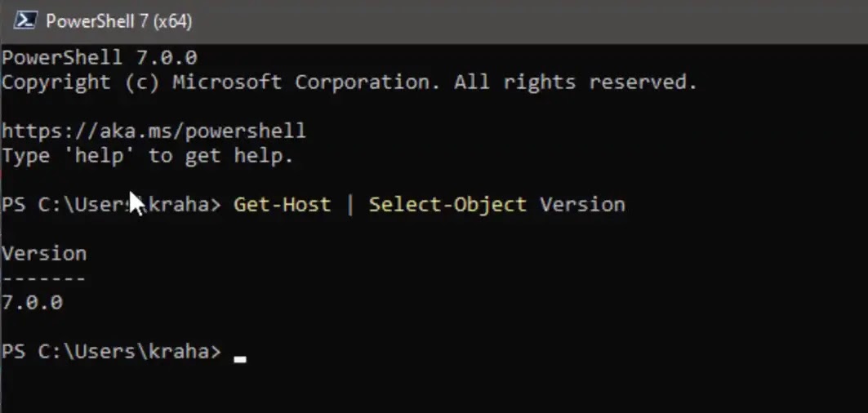868x413 pixels.
Task: Click the quoted 'help' word
Action: tap(105, 156)
